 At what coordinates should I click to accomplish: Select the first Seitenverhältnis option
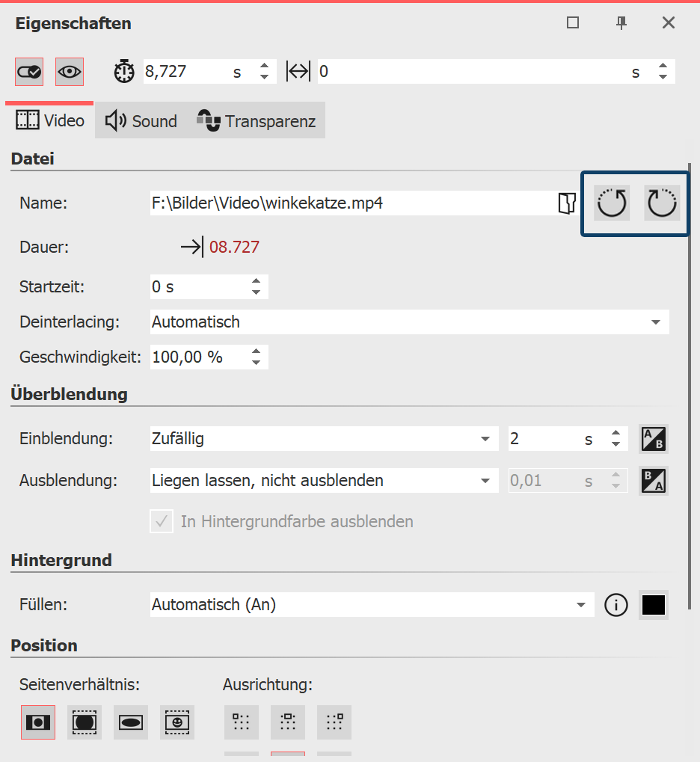38,722
